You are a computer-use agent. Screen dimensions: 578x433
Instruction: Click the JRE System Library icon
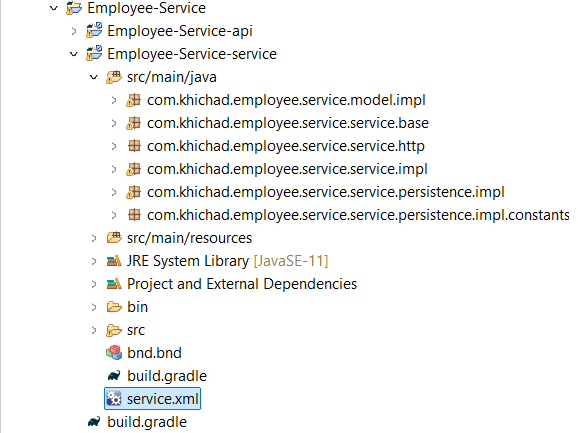[x=114, y=261]
